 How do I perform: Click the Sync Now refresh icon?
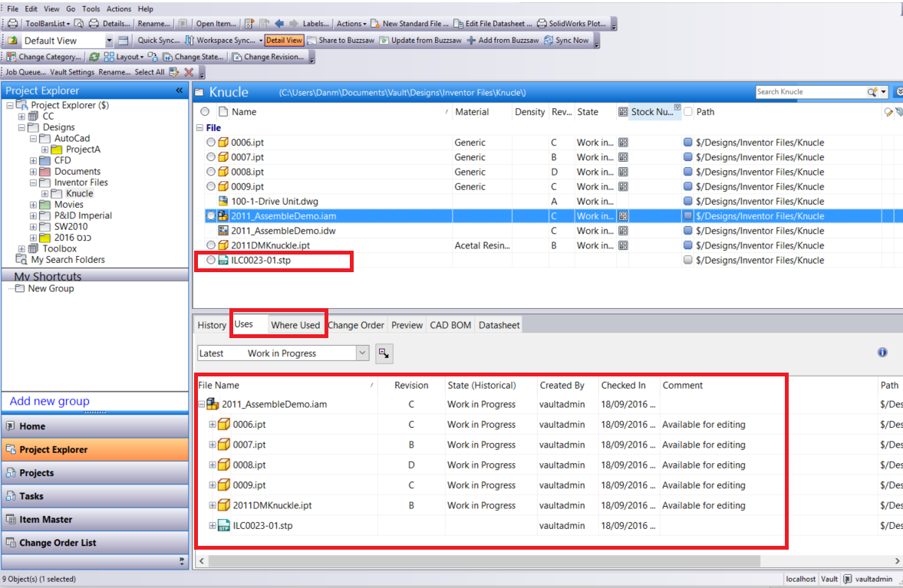click(549, 41)
